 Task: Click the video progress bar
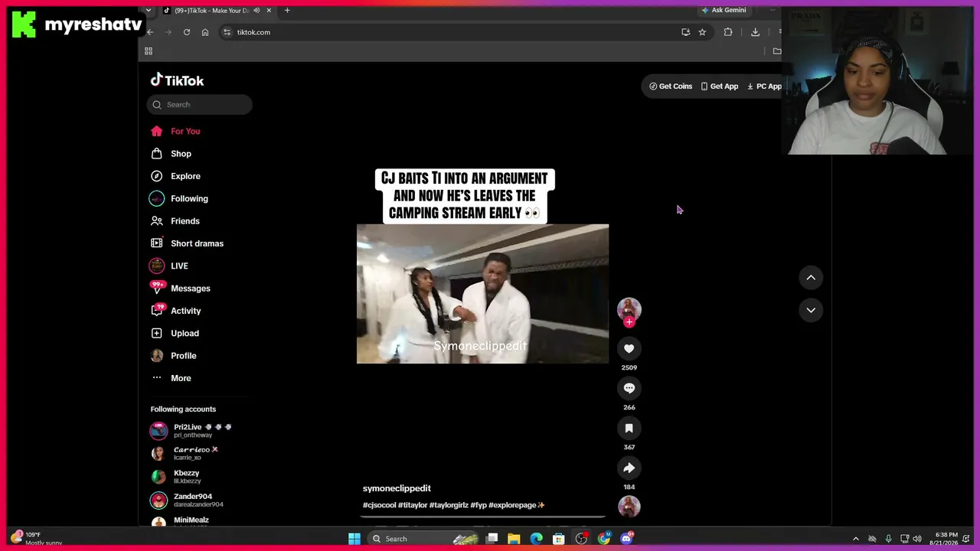coord(482,517)
